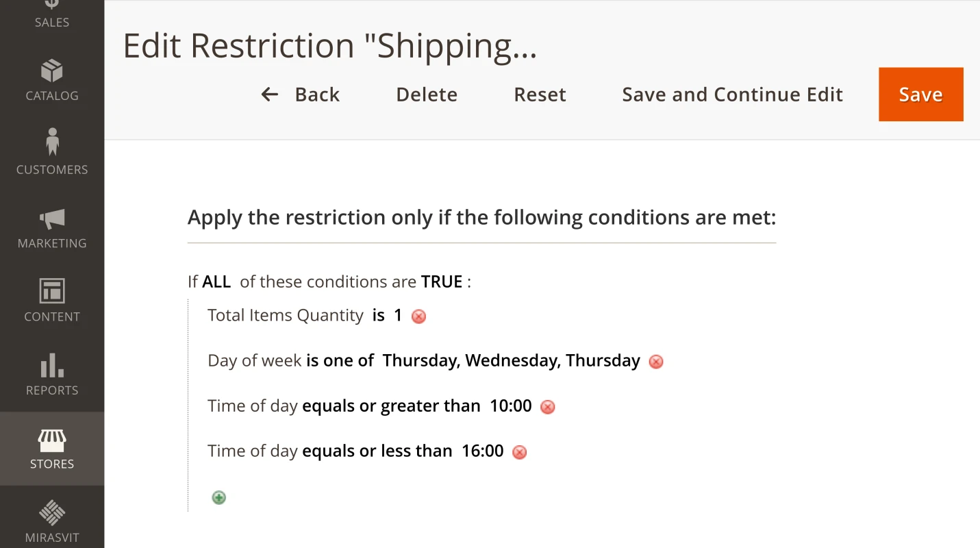Open the Sales menu
The width and height of the screenshot is (980, 548).
pos(52,14)
